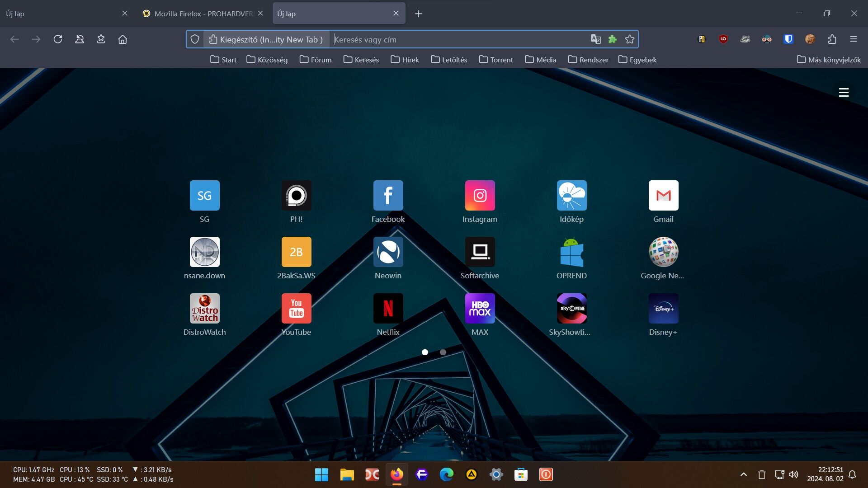Expand the Közösség bookmarks folder
Viewport: 868px width, 488px height.
pyautogui.click(x=267, y=60)
